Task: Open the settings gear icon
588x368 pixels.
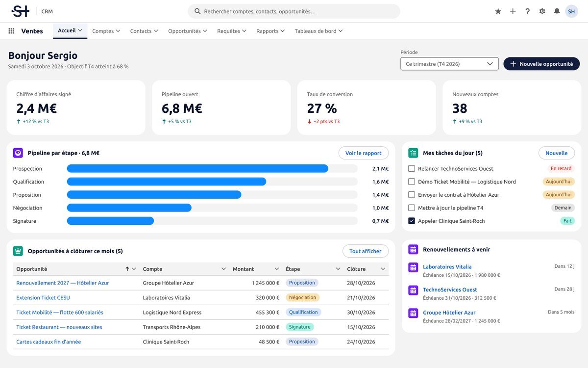Action: 542,11
